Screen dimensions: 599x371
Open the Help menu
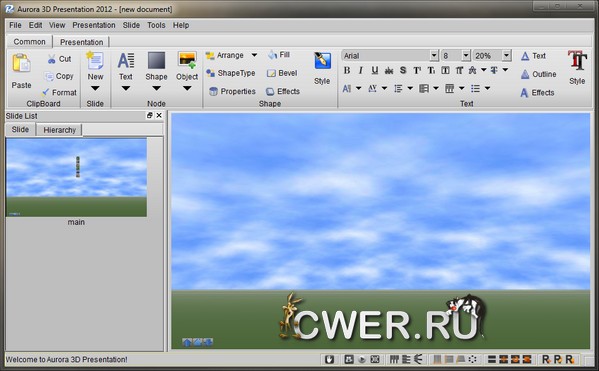181,25
